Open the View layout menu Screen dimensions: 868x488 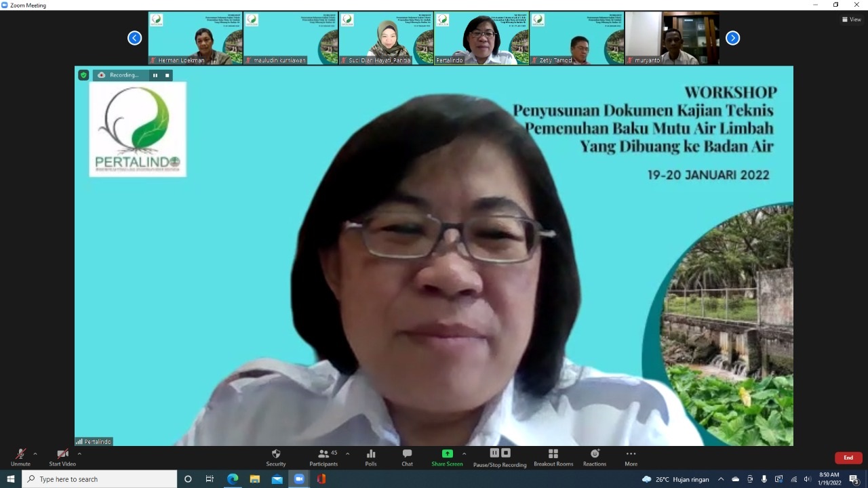(x=851, y=20)
